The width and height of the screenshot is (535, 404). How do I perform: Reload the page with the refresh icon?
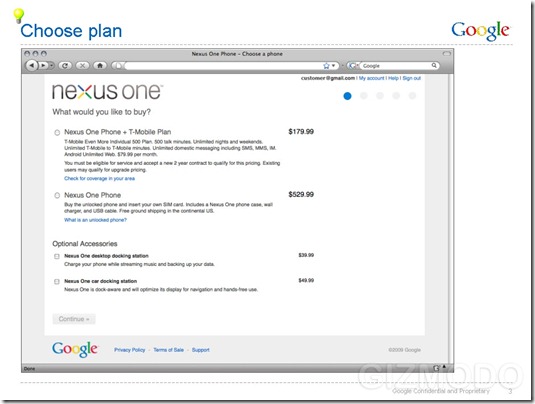65,66
